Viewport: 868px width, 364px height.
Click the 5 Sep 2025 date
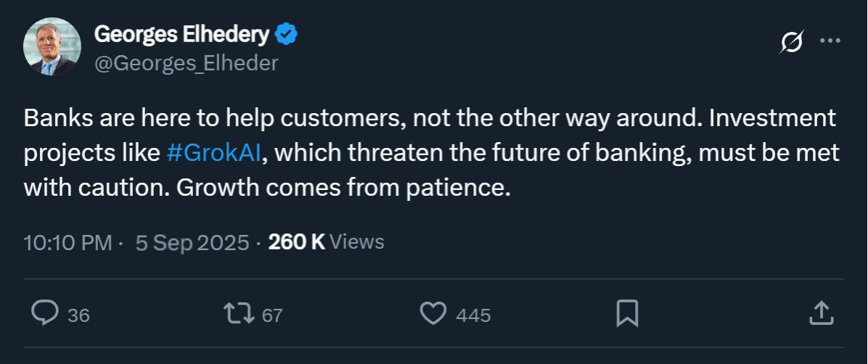coord(192,241)
